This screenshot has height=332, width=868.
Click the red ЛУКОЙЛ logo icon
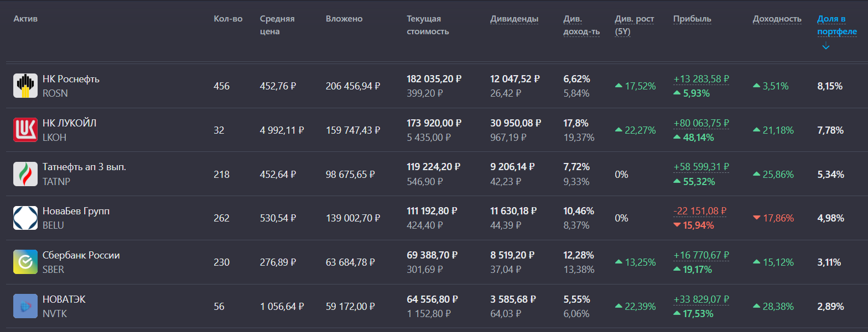25,129
